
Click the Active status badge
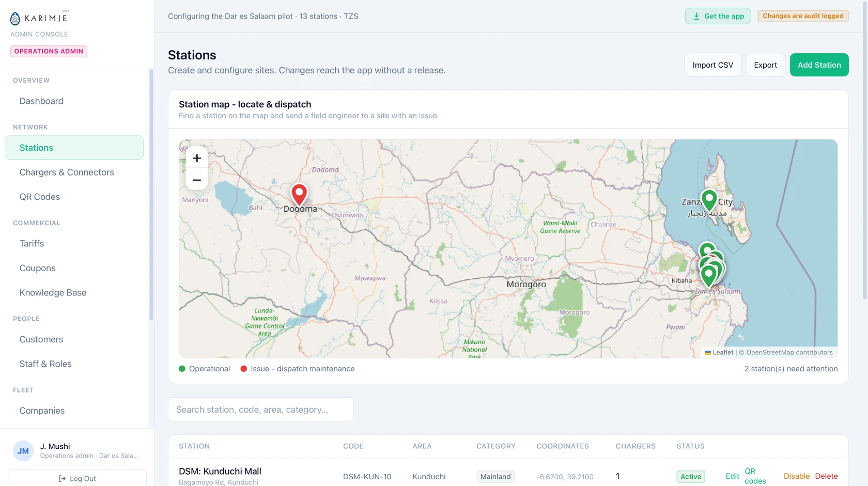(x=690, y=477)
